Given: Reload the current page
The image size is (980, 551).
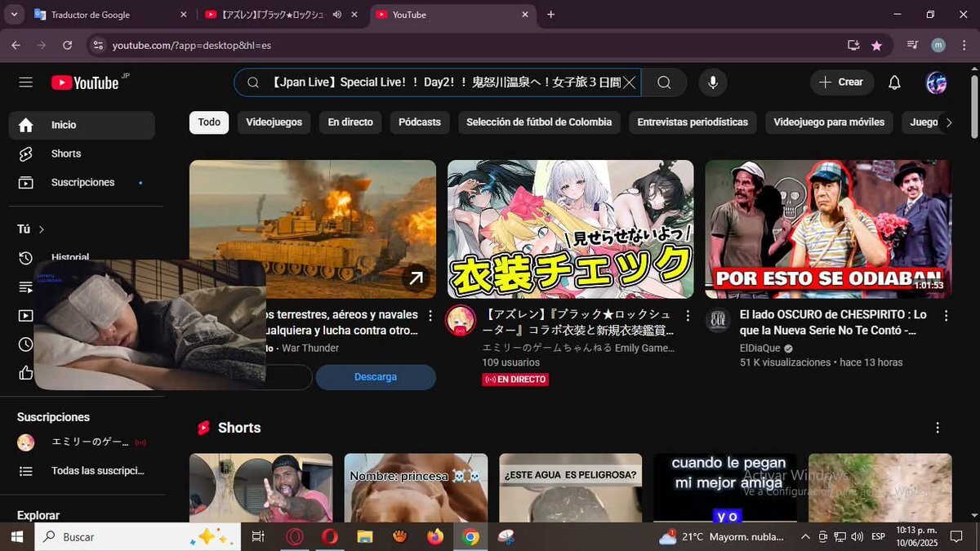Looking at the screenshot, I should tap(68, 46).
